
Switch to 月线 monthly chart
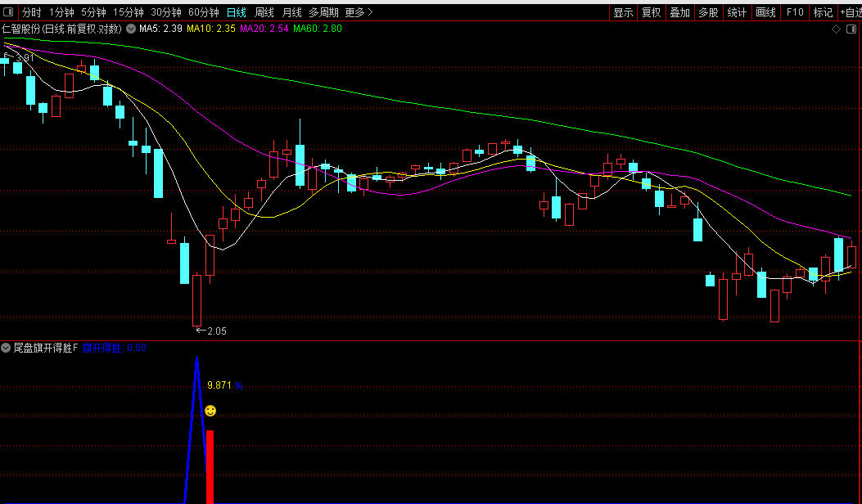click(x=291, y=12)
